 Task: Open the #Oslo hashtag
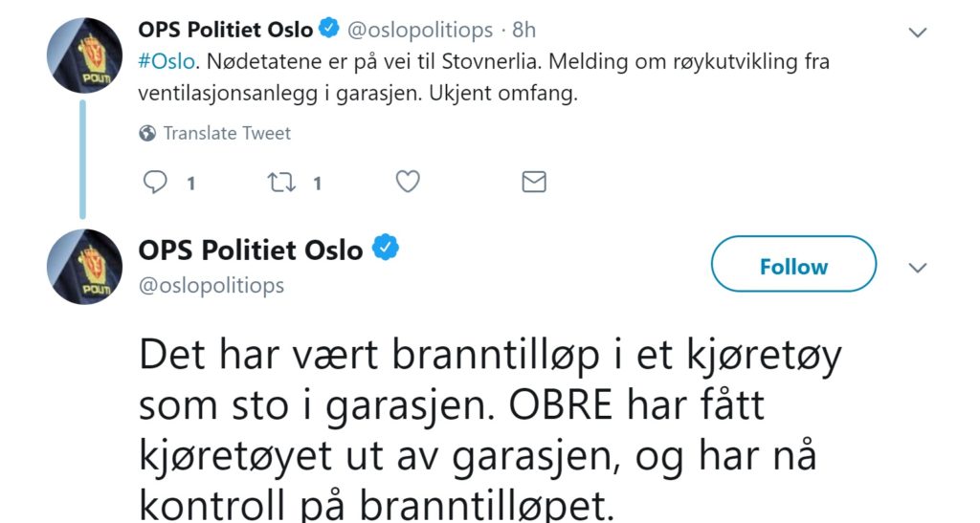coord(168,62)
